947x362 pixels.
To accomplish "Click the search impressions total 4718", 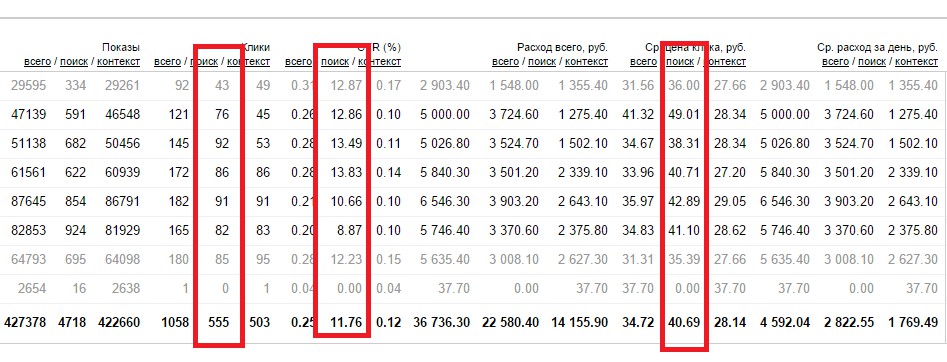I will pos(72,323).
